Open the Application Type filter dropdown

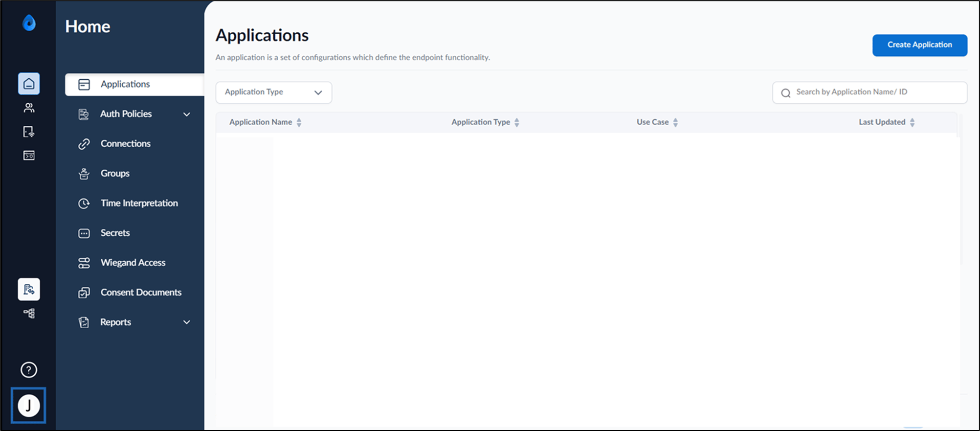click(274, 92)
